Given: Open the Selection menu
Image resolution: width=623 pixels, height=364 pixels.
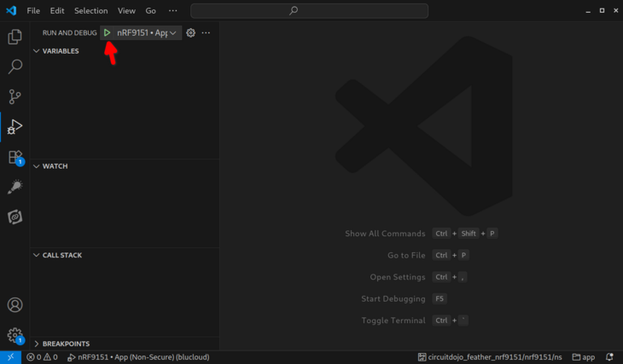Looking at the screenshot, I should tap(91, 11).
